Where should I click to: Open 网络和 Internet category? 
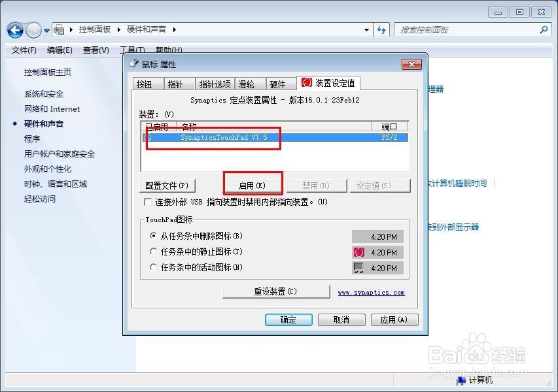point(52,108)
